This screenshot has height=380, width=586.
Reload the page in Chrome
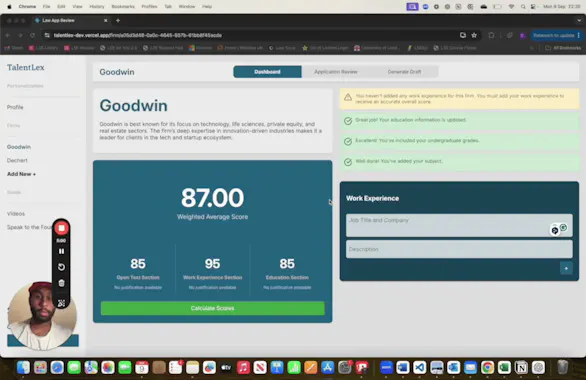[x=33, y=35]
